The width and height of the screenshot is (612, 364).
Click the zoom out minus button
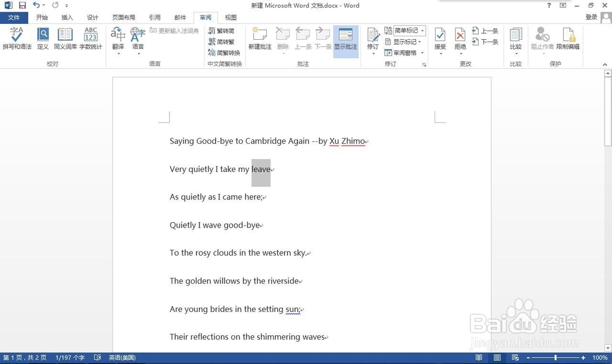pyautogui.click(x=528, y=358)
